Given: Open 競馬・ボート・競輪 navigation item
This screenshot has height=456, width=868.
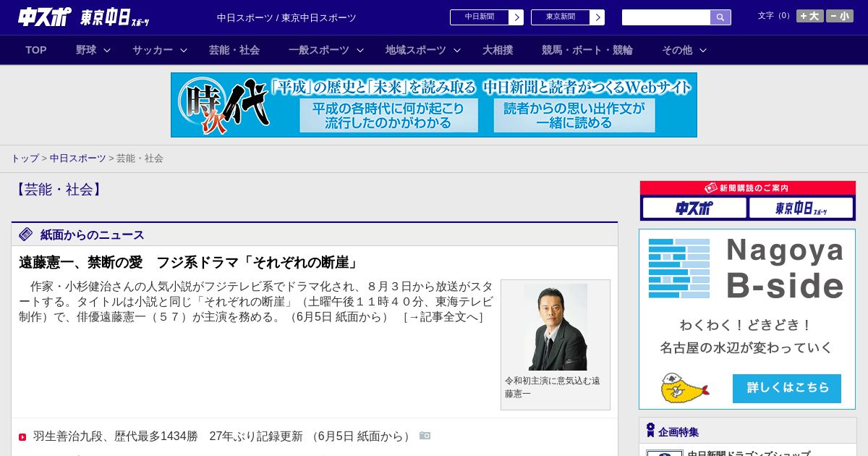Looking at the screenshot, I should [587, 50].
